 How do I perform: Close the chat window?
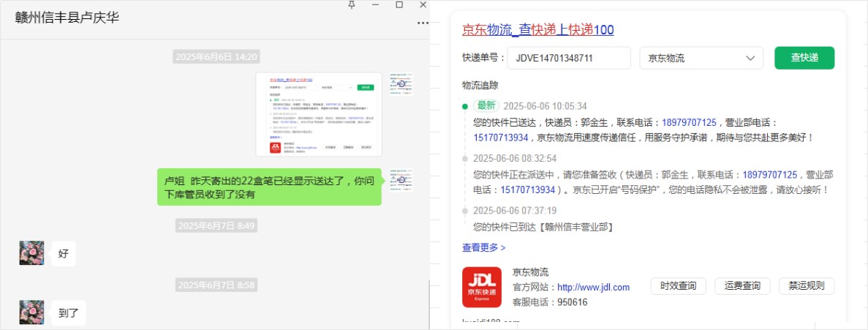423,4
